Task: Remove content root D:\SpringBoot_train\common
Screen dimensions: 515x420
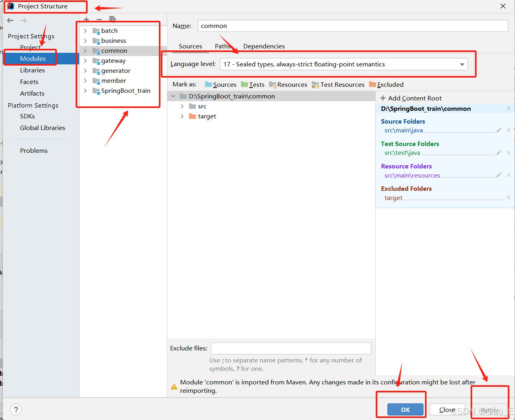Action: (x=509, y=108)
